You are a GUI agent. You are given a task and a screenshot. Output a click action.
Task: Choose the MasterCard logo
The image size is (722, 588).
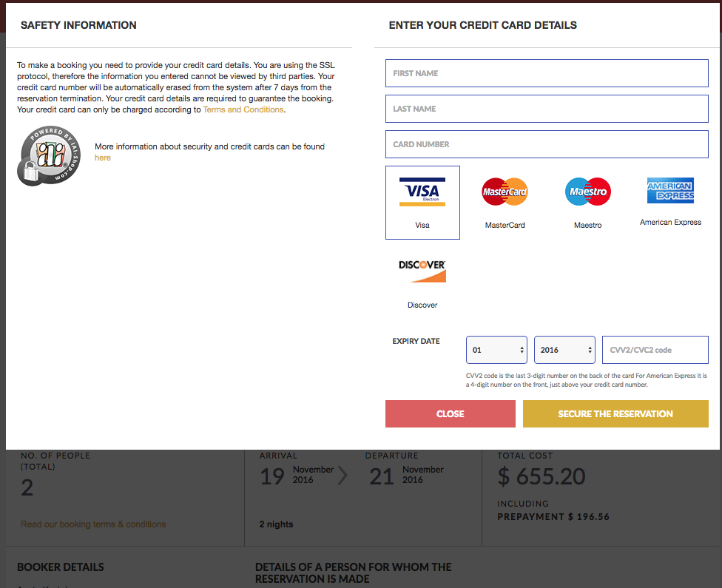click(505, 192)
